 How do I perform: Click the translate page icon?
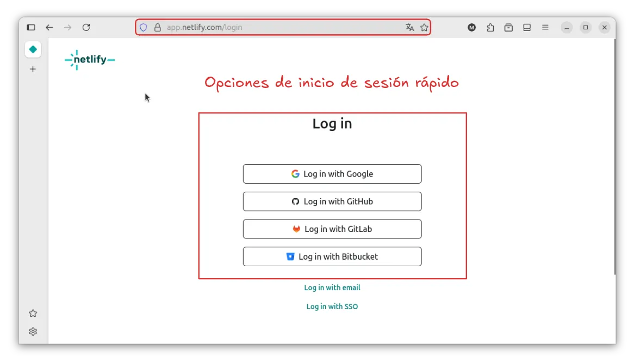coord(409,27)
